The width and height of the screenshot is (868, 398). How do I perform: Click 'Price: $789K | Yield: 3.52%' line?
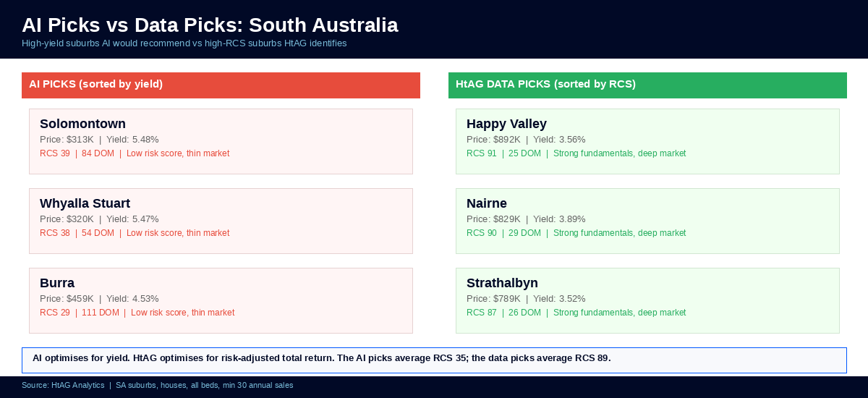(526, 299)
